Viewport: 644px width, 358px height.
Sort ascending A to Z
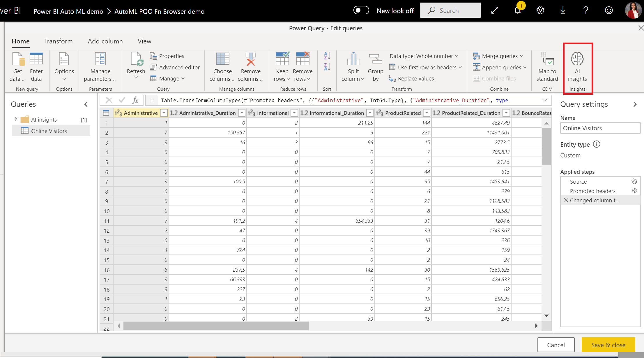(x=327, y=56)
